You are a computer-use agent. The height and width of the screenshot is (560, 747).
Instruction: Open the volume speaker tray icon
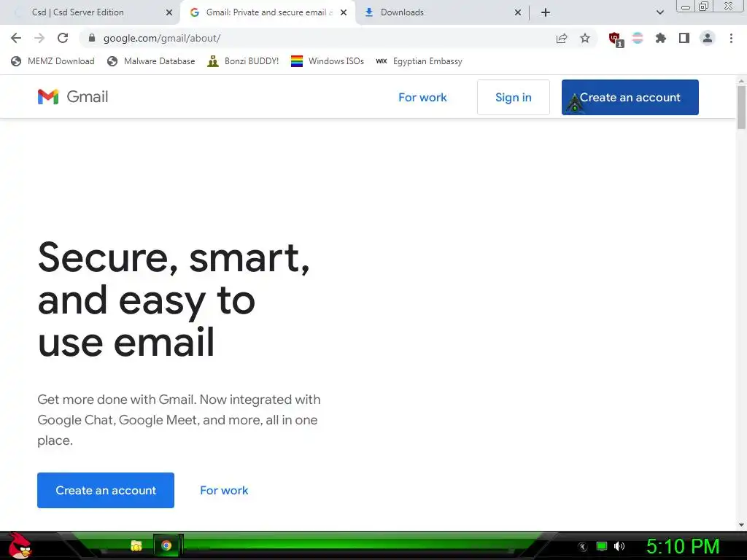tap(619, 546)
